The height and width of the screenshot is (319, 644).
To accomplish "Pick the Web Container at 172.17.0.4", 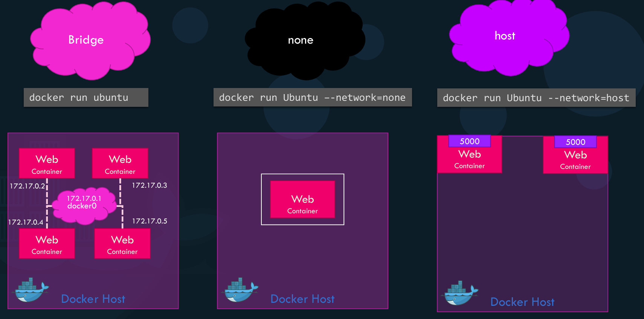I will pos(47,244).
